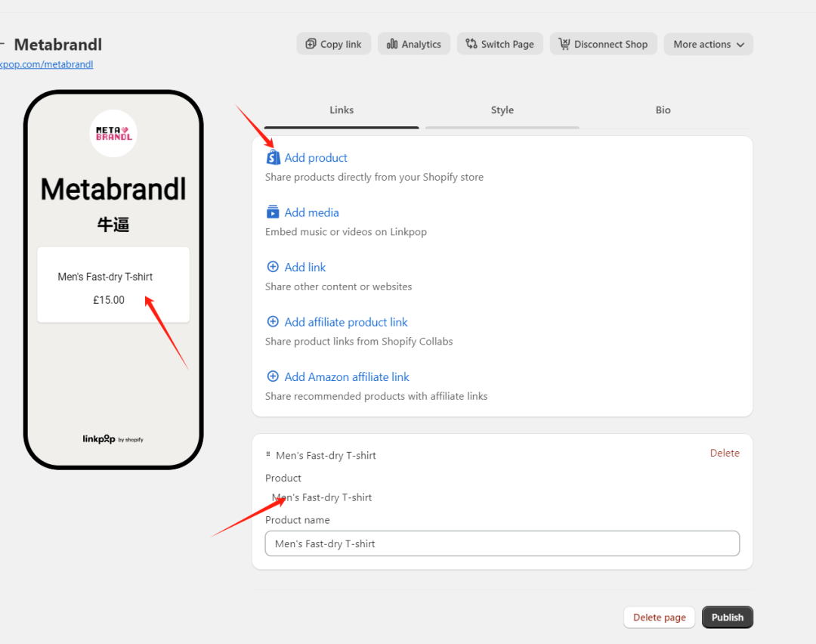Click 'Share product links from Shopify Collabs' text
Screen dimensions: 816x644
coord(359,342)
